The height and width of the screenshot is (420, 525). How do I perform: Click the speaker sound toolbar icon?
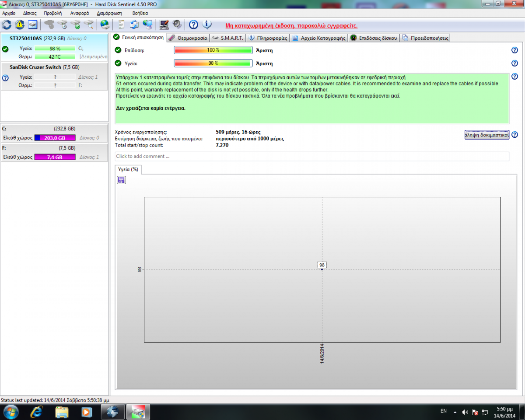click(x=177, y=24)
